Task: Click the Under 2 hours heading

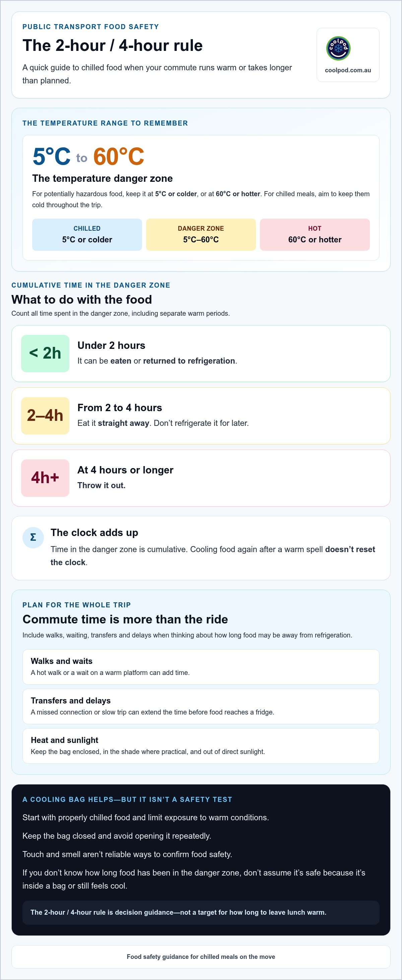Action: pos(112,346)
